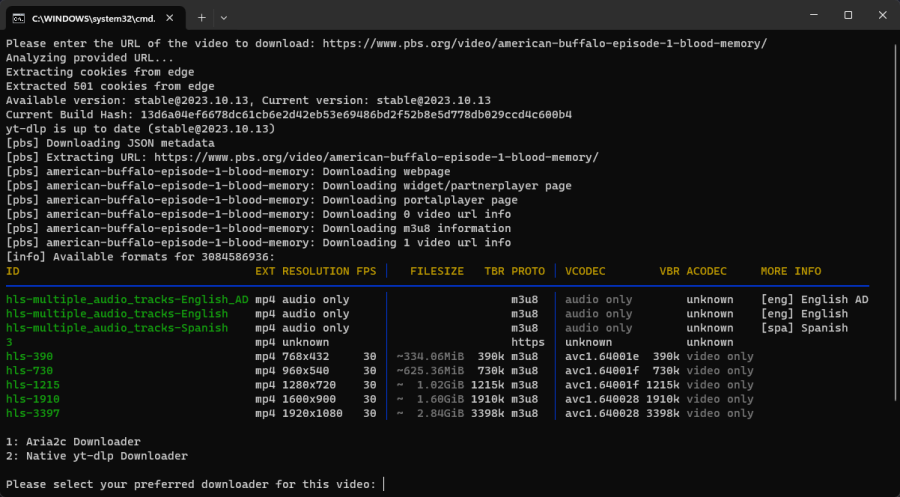This screenshot has width=900, height=497.
Task: Click the "2: Native yt-dlp Downloader" option
Action: click(x=96, y=455)
